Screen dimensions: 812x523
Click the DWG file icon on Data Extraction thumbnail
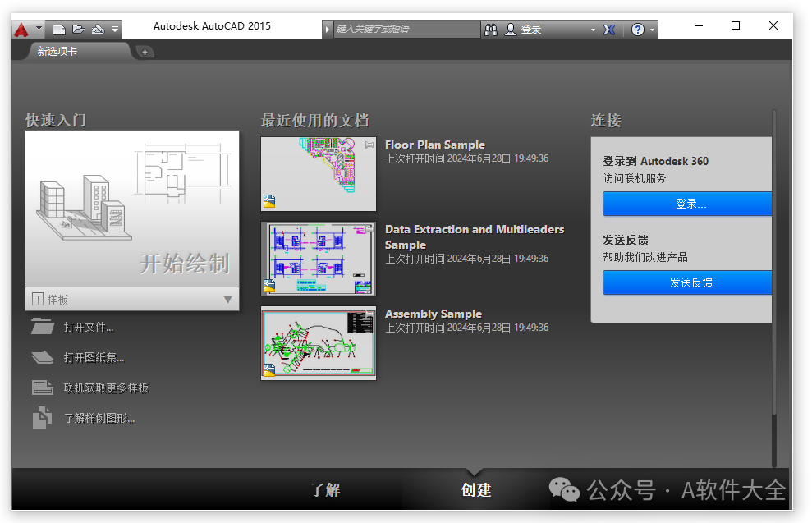point(269,286)
